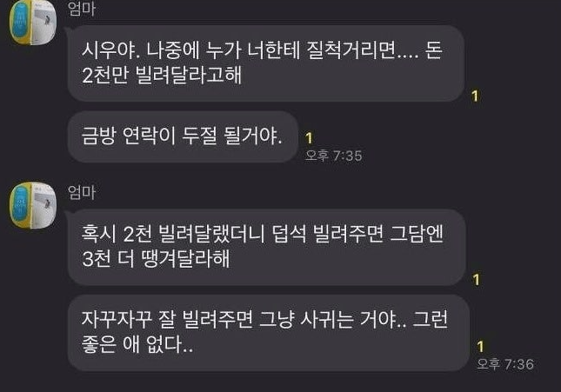Click the unread count 1 beside the 시우야 message
Screen dimensions: 561x392
pyautogui.click(x=475, y=96)
